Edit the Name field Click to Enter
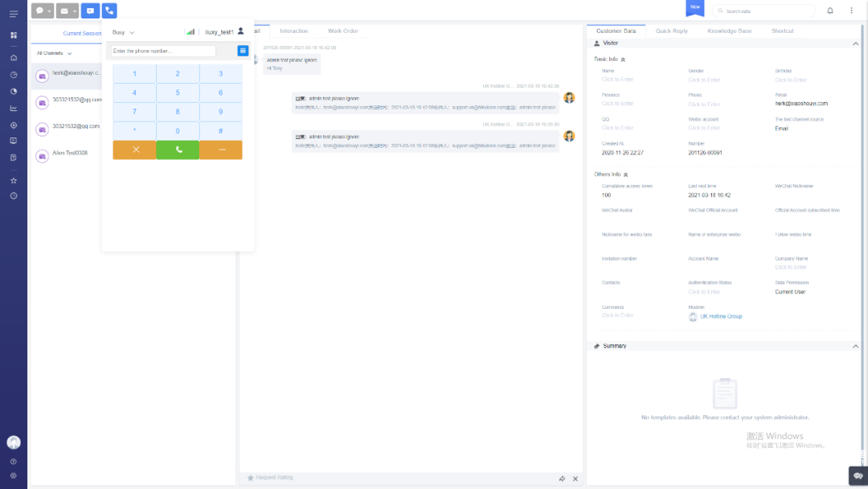The image size is (868, 489). tap(617, 79)
